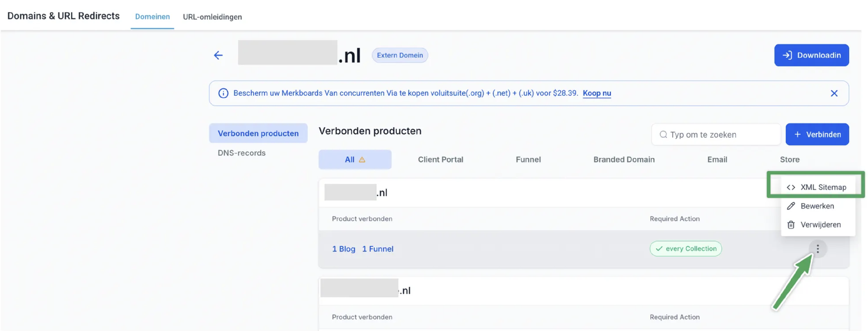The image size is (868, 331).
Task: Switch to URL-omleidingen tab
Action: [212, 17]
